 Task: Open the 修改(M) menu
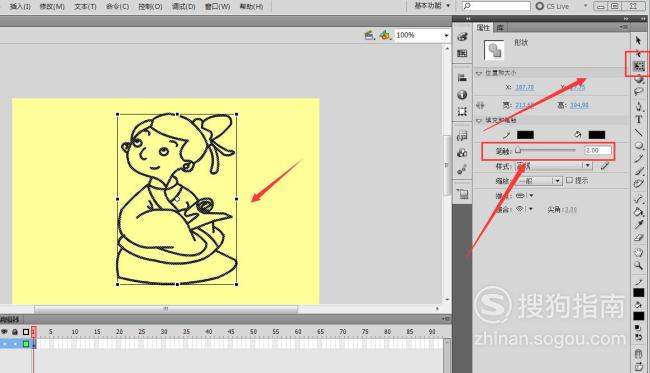tap(52, 7)
